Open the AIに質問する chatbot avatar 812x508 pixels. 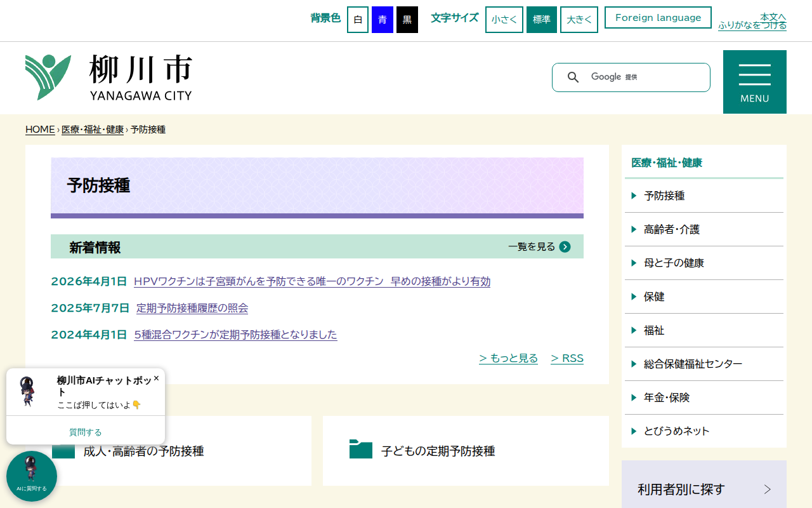(x=31, y=476)
